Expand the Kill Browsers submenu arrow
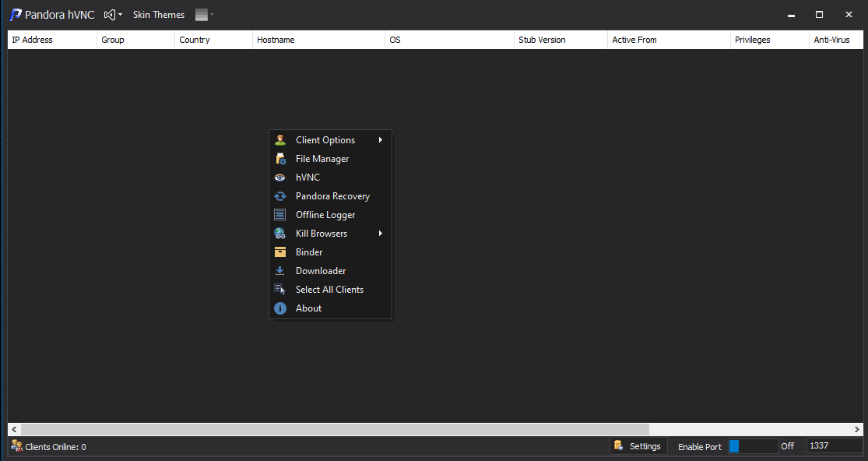 tap(381, 234)
